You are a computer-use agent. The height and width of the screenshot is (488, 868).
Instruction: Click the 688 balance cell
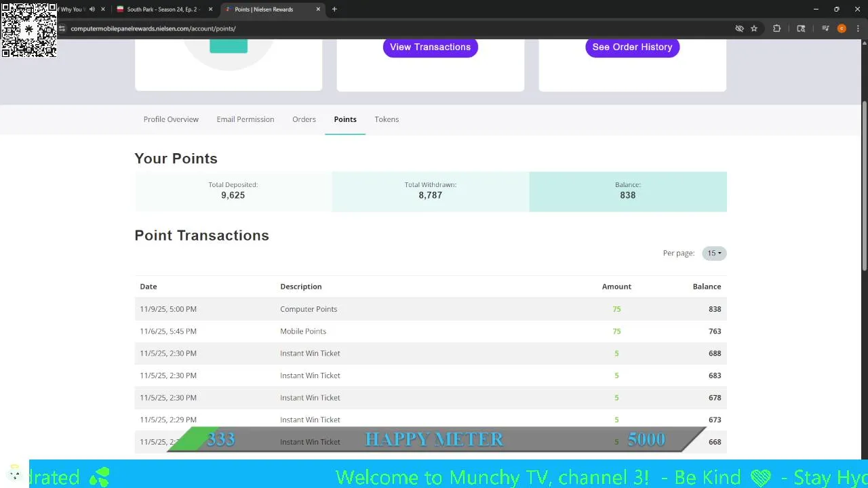click(715, 353)
